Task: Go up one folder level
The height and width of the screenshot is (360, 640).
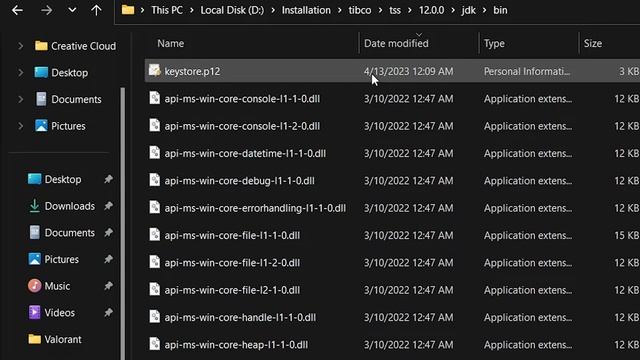Action: pos(96,10)
